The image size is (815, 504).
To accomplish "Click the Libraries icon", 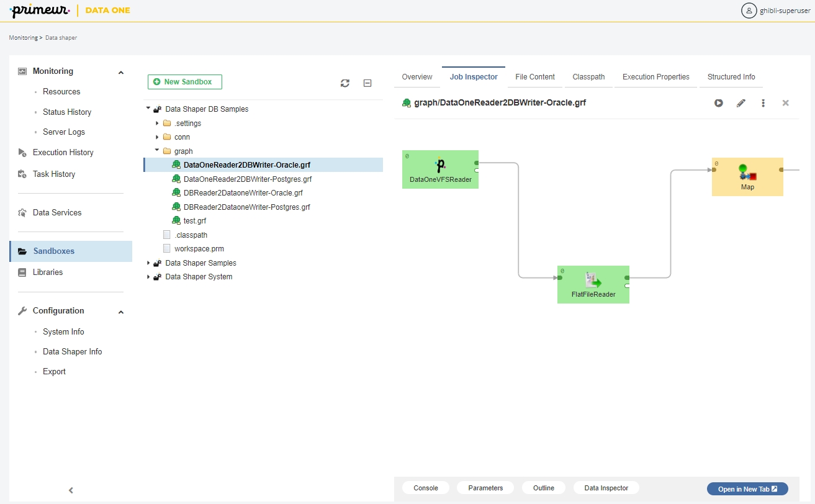I will 22,272.
